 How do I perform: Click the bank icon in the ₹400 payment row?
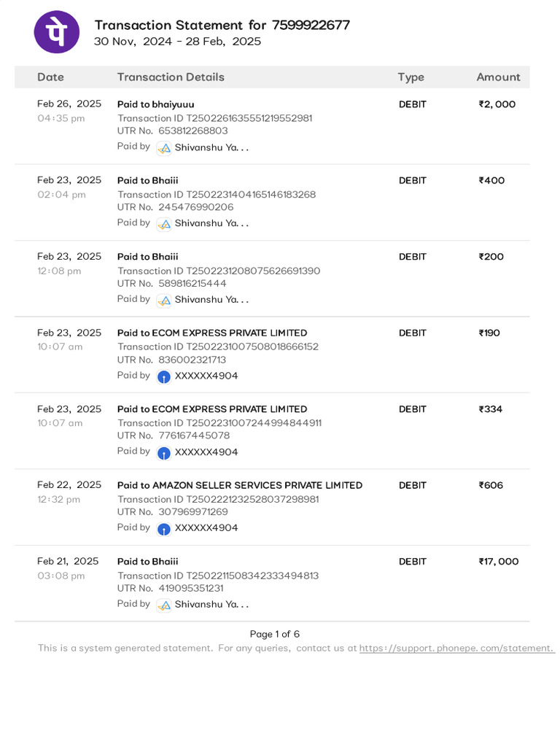[164, 224]
